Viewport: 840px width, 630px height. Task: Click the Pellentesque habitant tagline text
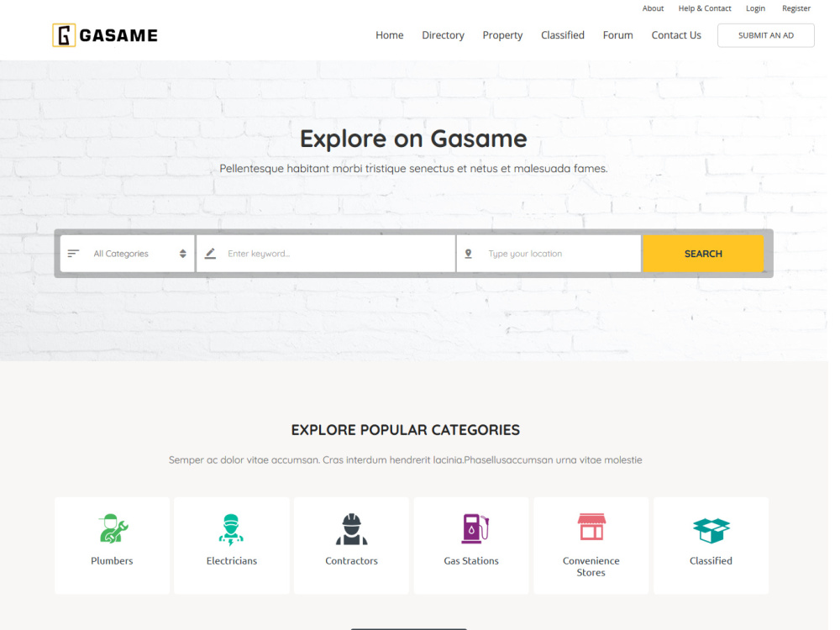click(413, 169)
